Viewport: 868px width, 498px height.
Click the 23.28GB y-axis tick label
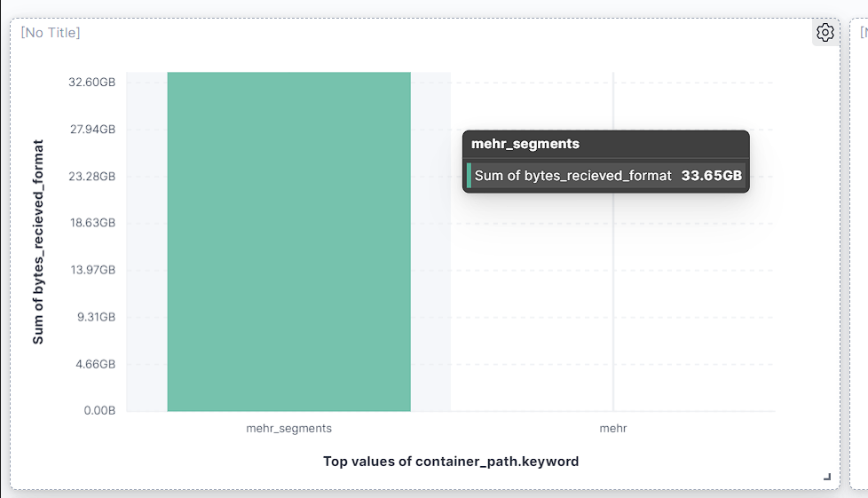tap(92, 177)
